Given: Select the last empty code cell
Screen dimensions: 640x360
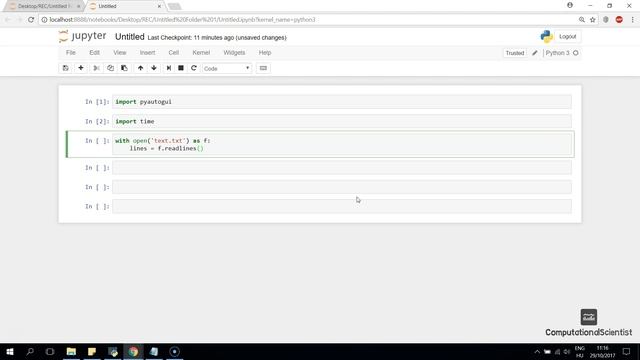Looking at the screenshot, I should (342, 206).
